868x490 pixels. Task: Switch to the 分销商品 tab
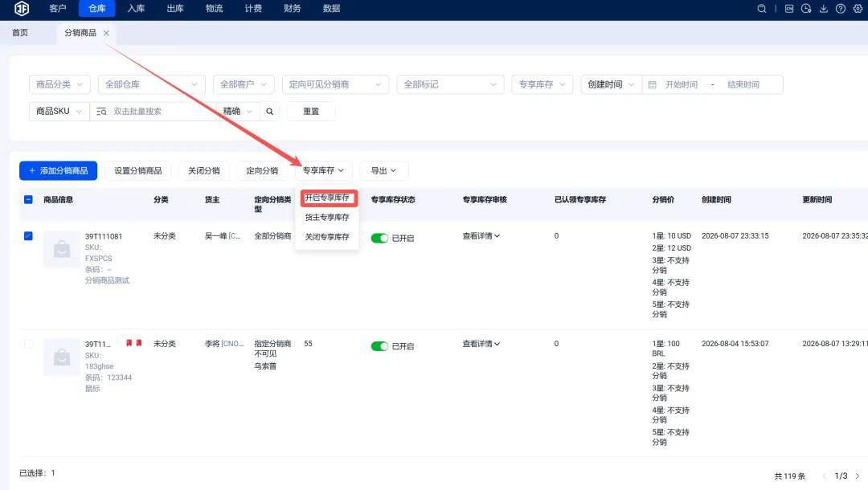pyautogui.click(x=80, y=33)
